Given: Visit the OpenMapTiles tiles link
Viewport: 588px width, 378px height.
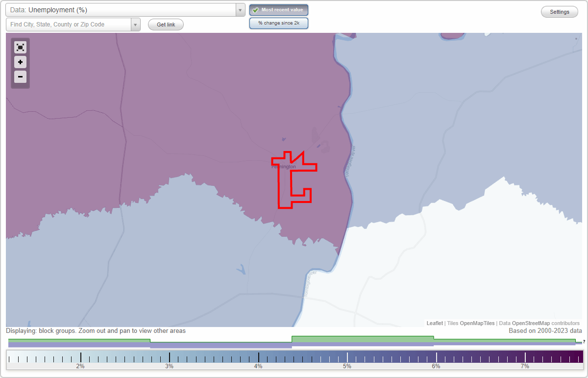Looking at the screenshot, I should click(x=477, y=323).
